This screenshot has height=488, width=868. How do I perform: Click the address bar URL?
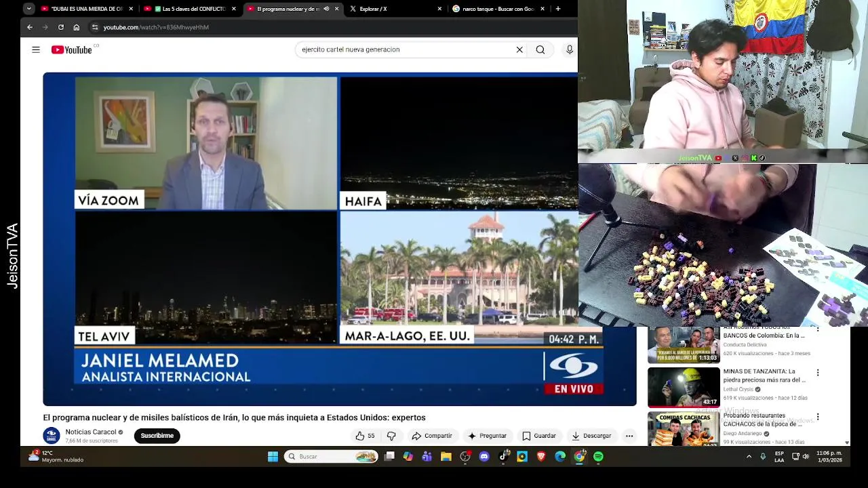(x=156, y=27)
